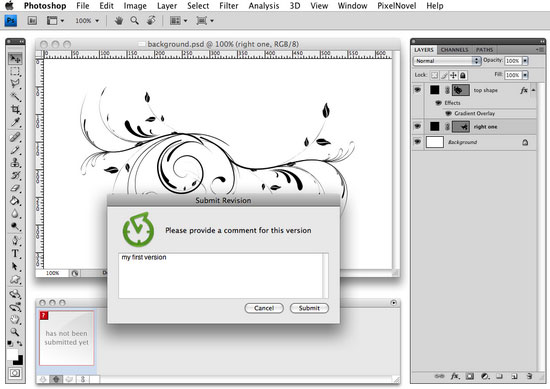Open the View Extras dropdown

[x=56, y=21]
